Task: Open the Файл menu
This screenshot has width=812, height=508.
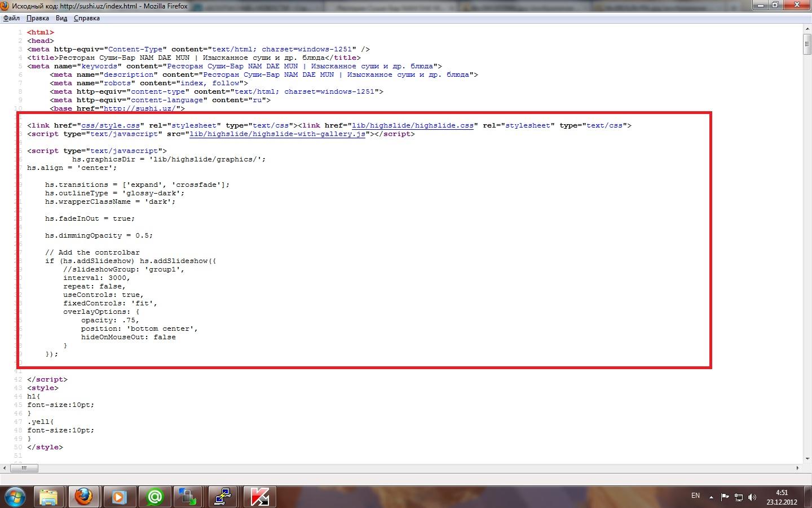Action: (11, 18)
